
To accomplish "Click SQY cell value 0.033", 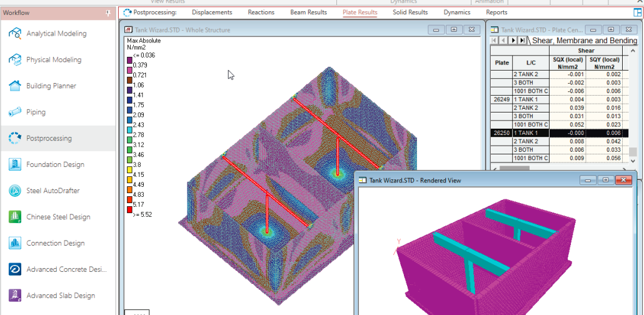I will [604, 150].
